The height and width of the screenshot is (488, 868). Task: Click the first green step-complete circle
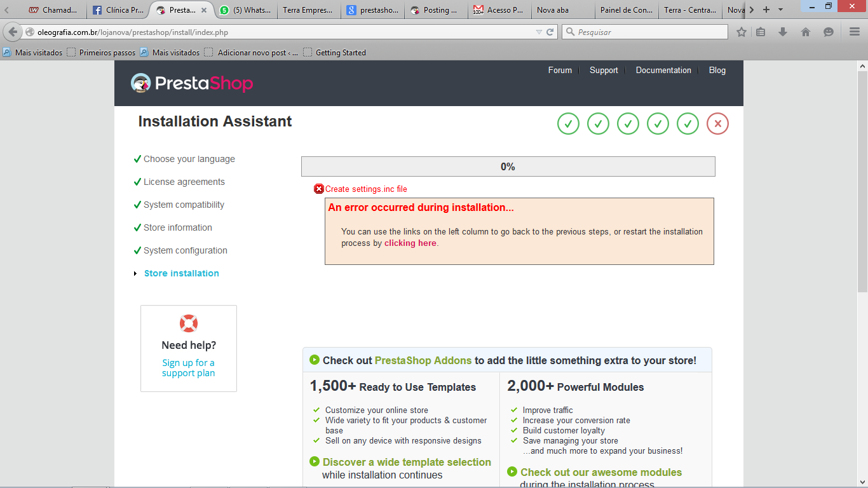[568, 123]
